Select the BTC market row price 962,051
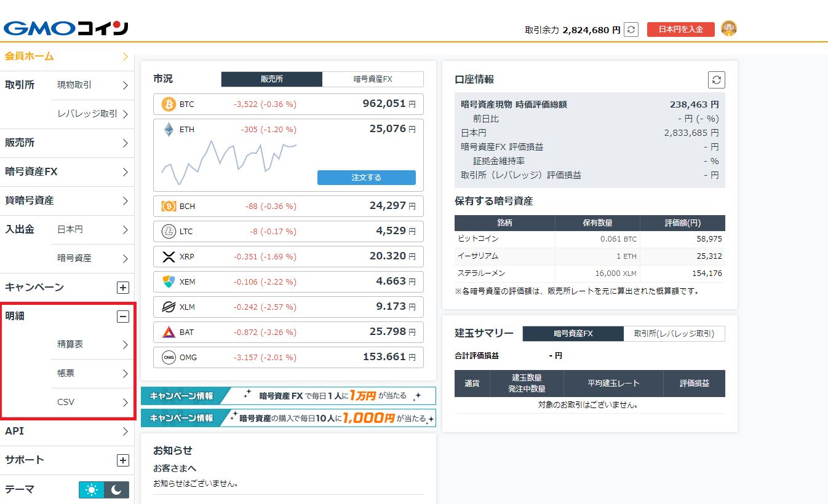The width and height of the screenshot is (828, 504). (x=389, y=104)
